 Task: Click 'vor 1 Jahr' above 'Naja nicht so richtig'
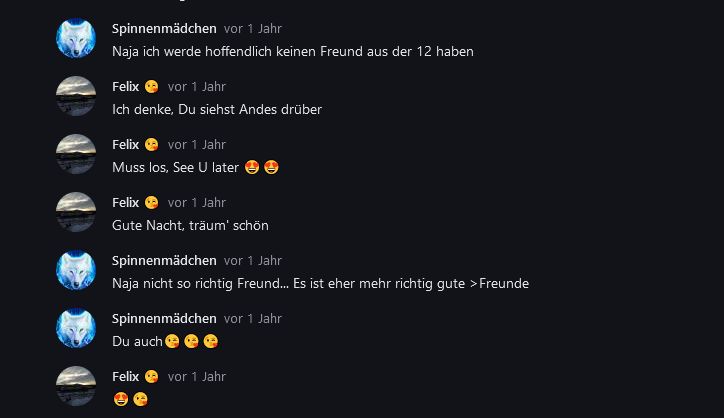tap(253, 261)
